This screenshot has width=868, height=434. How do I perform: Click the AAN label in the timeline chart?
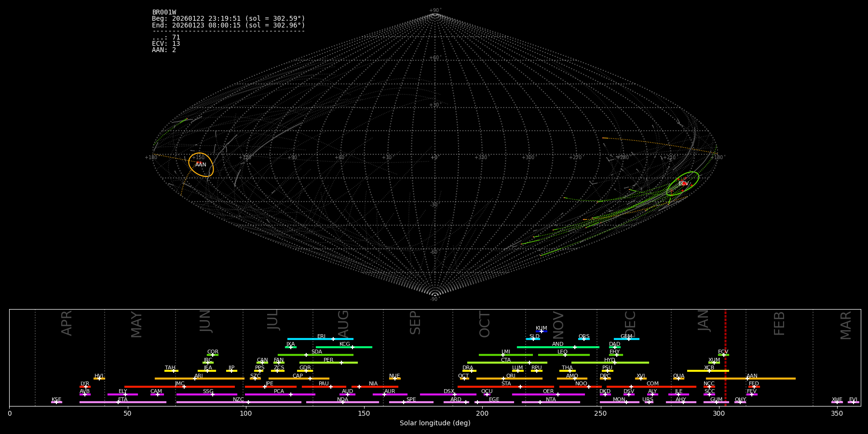pos(752,376)
